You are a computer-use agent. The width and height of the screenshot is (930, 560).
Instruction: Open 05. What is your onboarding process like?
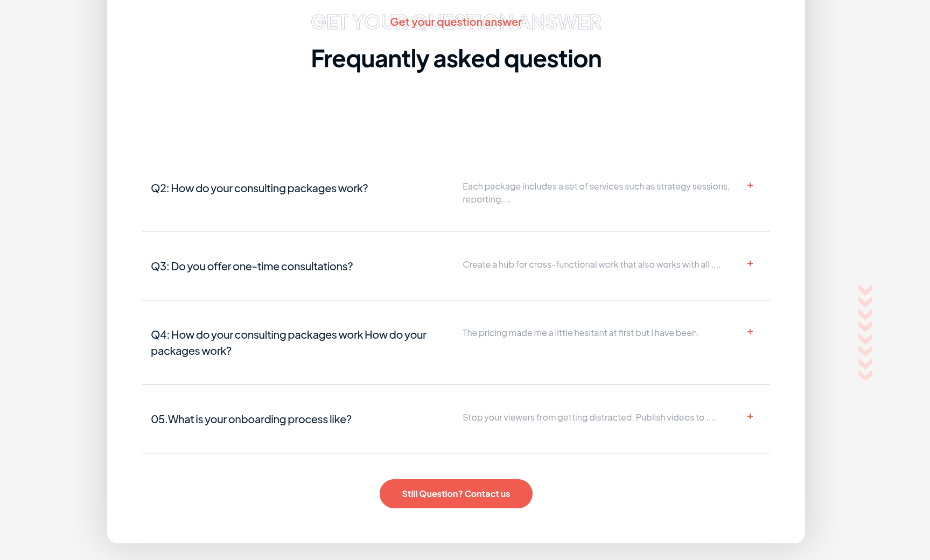coord(251,419)
